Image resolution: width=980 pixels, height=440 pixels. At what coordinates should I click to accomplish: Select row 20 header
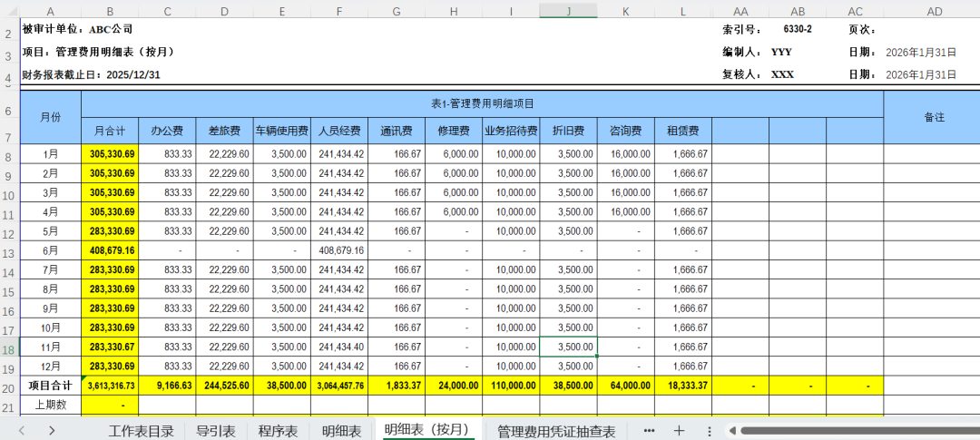pyautogui.click(x=8, y=386)
